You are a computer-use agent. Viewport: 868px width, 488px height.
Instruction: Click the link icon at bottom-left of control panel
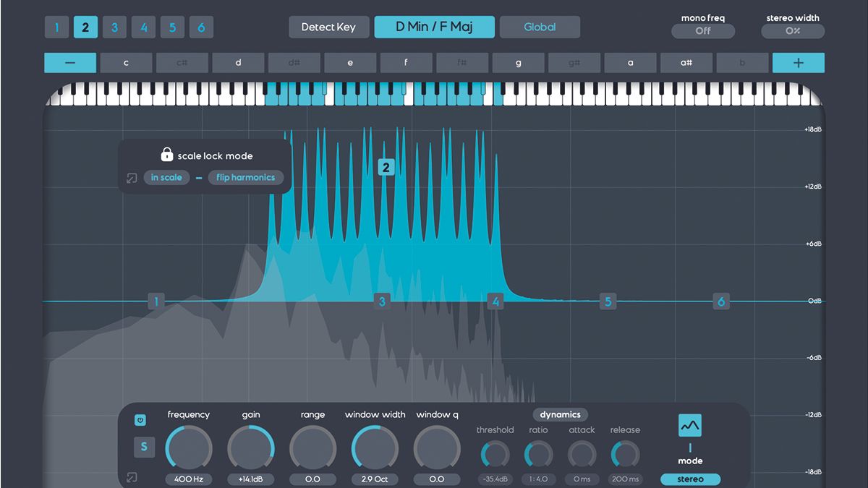pyautogui.click(x=132, y=479)
